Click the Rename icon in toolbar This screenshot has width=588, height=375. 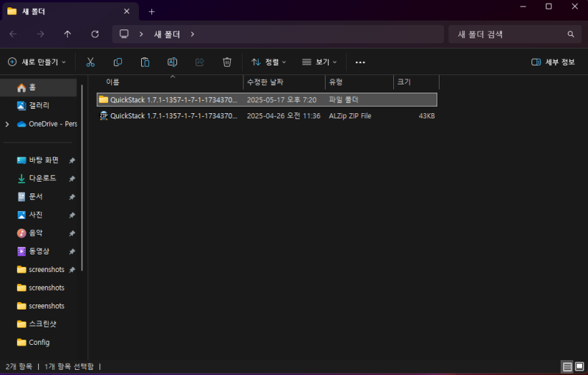coord(173,62)
